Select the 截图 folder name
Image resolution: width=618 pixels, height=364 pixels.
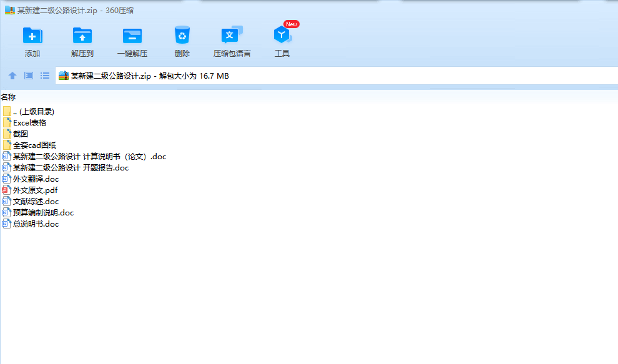[x=21, y=134]
